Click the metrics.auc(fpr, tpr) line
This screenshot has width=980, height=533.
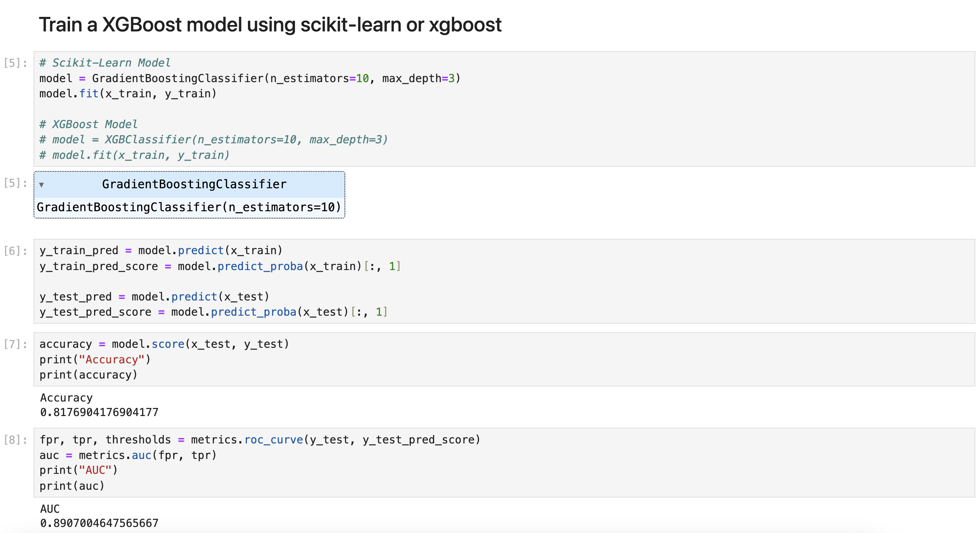click(128, 455)
